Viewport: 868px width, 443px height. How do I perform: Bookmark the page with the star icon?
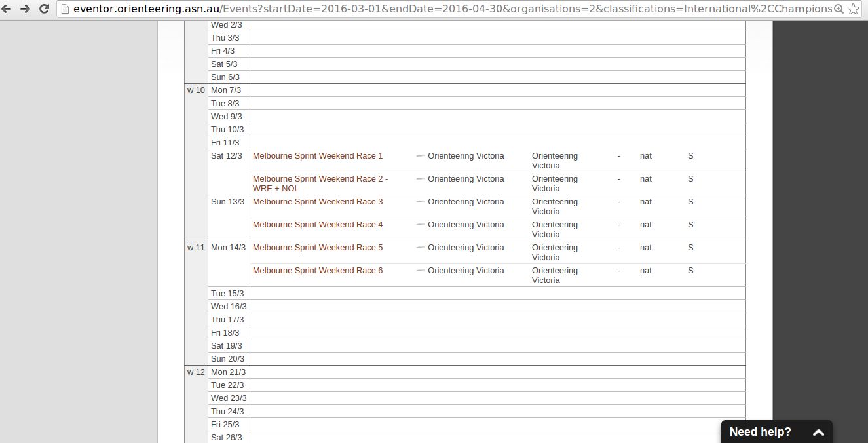[x=853, y=9]
